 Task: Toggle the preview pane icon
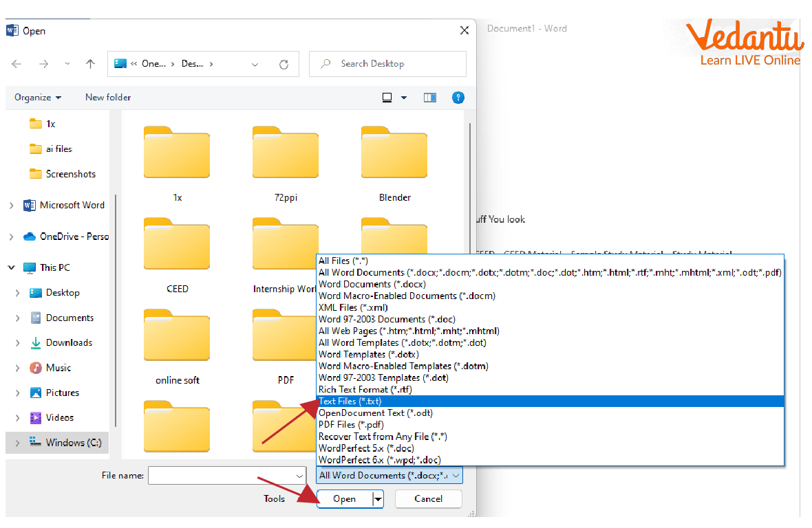pos(430,98)
